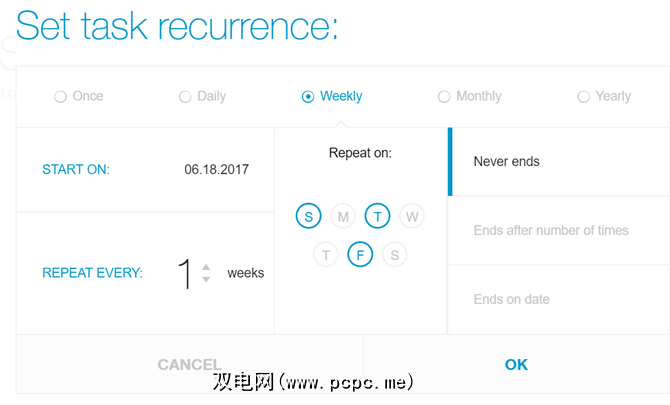
Task: Confirm recurrence with the OK button
Action: coord(516,365)
